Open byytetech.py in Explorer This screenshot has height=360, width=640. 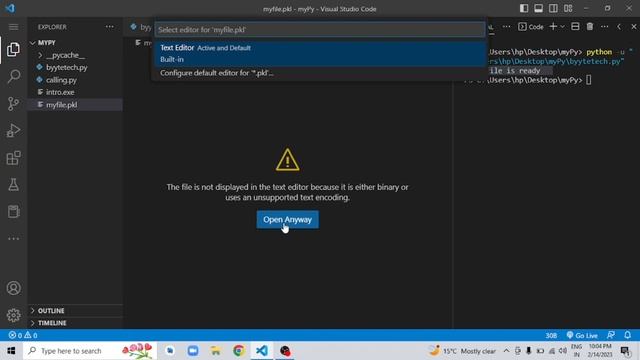pyautogui.click(x=75, y=67)
